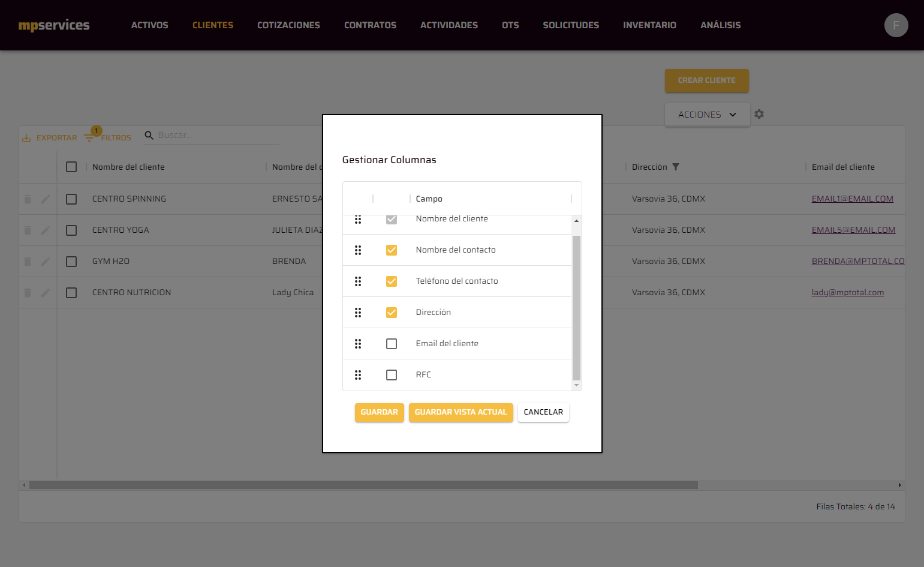Click the column list vertical scrollbar thumb
Screen dimensions: 924x567
576,308
